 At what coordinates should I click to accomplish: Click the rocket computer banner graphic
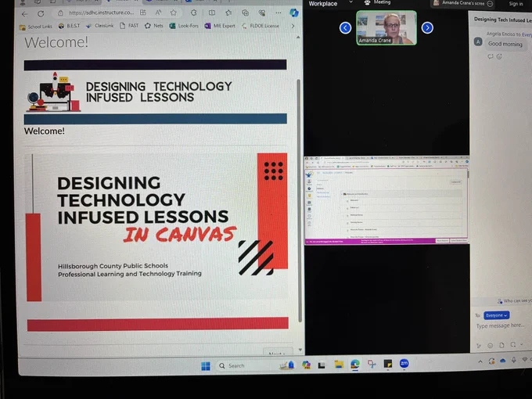point(53,92)
